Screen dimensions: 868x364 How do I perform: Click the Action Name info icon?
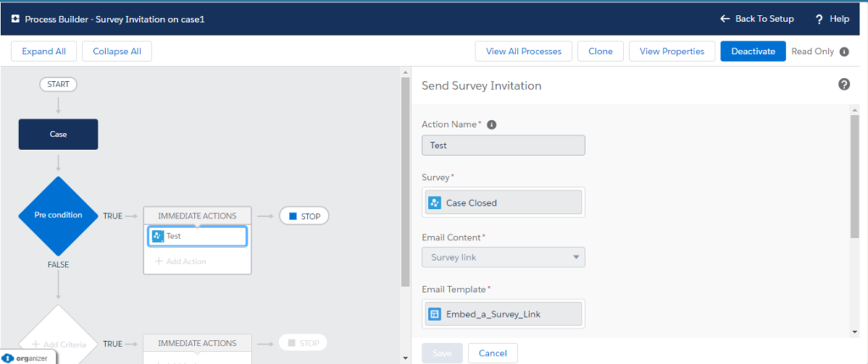492,124
